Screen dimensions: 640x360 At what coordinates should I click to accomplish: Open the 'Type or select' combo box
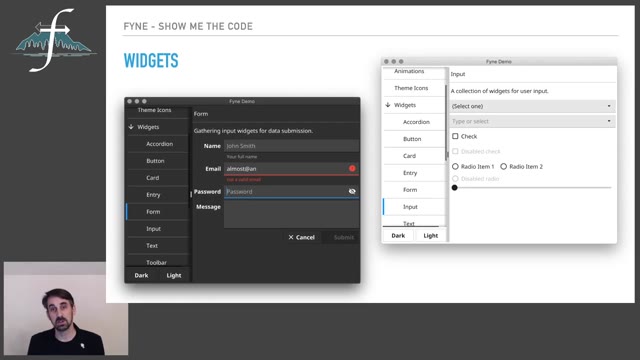click(x=532, y=121)
